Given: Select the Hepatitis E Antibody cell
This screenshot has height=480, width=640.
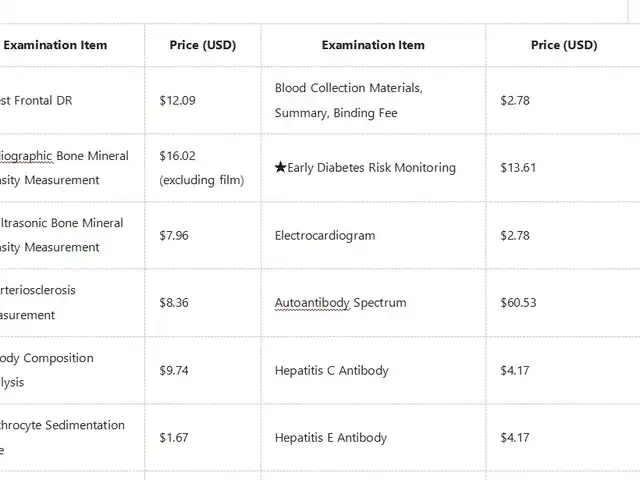Looking at the screenshot, I should tap(331, 437).
